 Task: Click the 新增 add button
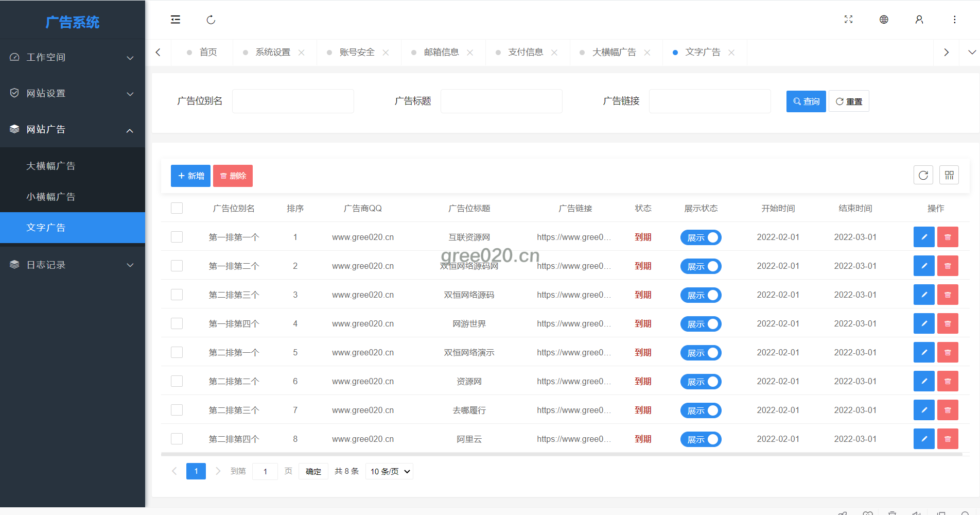click(190, 176)
